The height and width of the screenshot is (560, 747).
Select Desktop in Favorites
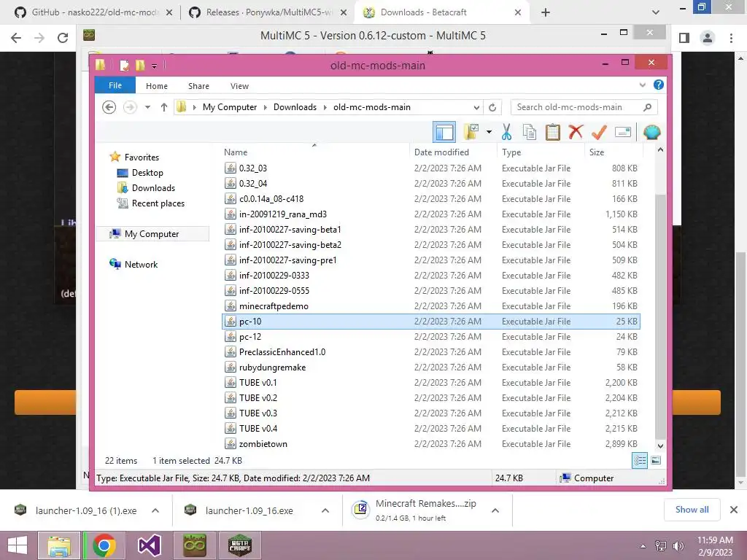pos(147,172)
